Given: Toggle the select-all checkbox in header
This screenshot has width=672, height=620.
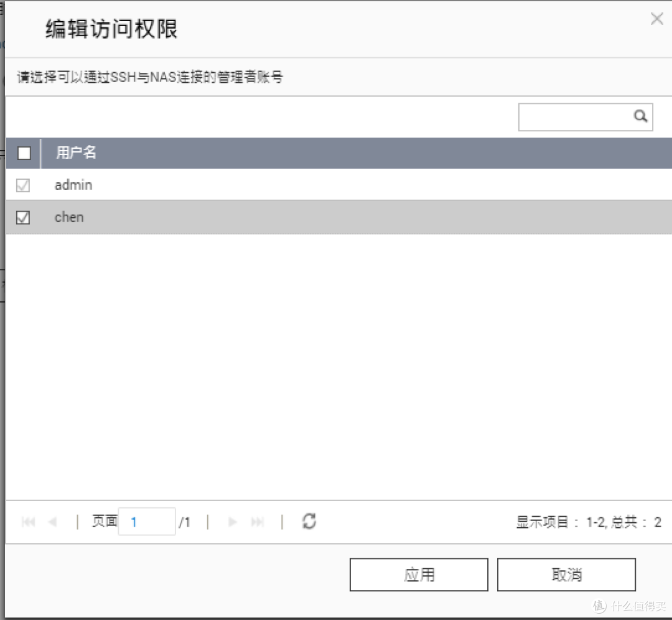Looking at the screenshot, I should (24, 153).
